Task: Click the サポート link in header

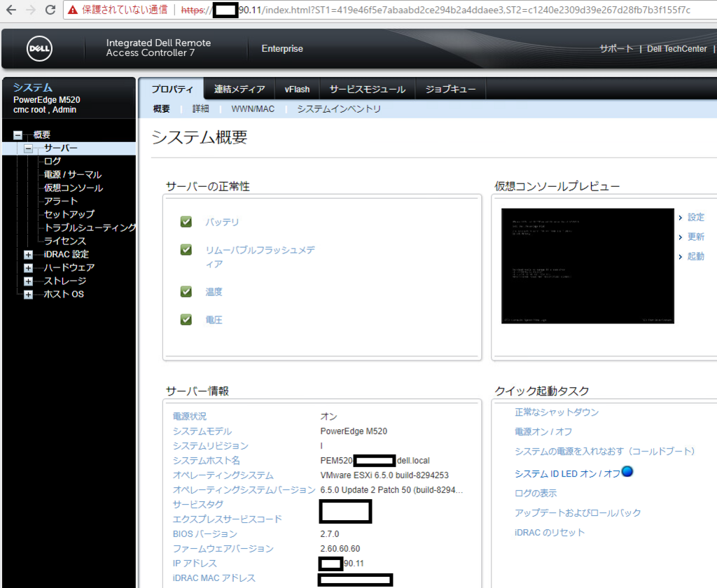Action: 616,48
